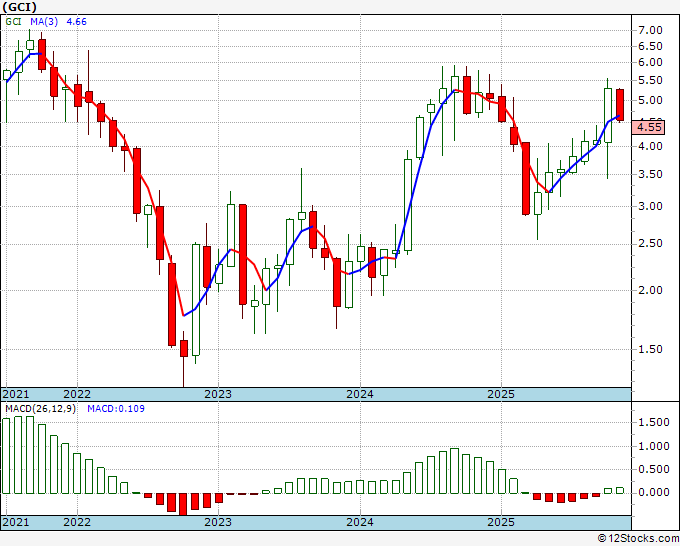The width and height of the screenshot is (680, 546).
Task: Click the 0.000 MACD axis label
Action: (x=654, y=493)
